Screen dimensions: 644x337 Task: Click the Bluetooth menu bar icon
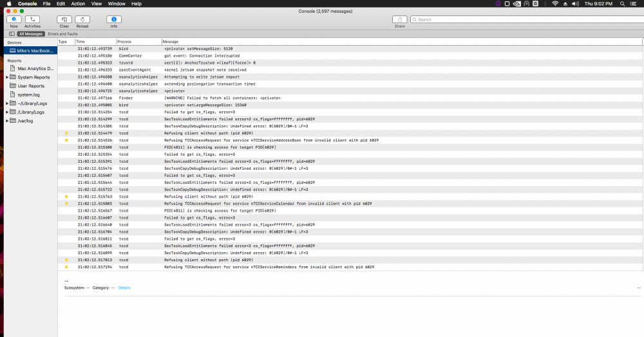click(x=545, y=4)
